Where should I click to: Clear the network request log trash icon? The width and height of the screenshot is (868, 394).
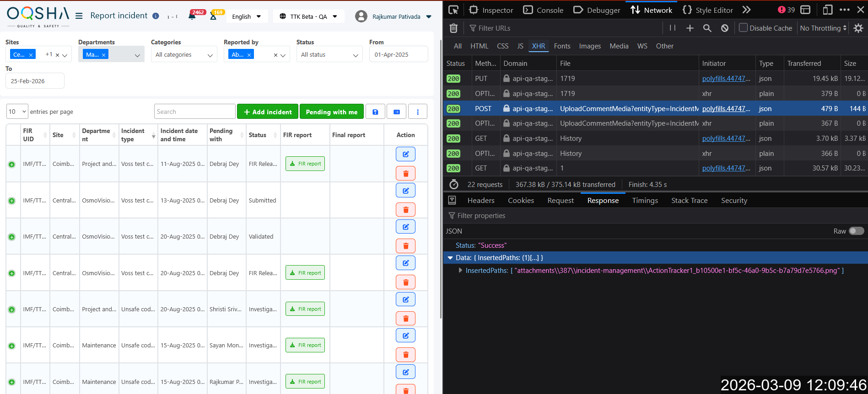(x=453, y=28)
